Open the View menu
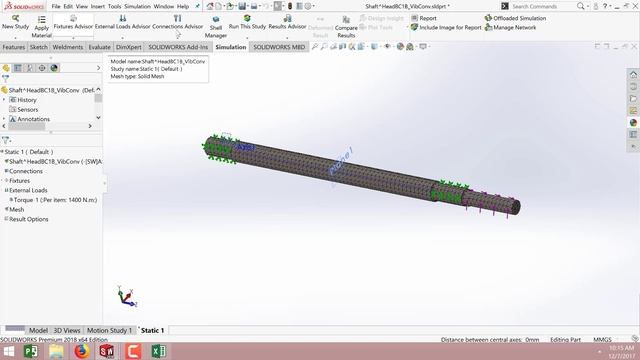 coord(82,7)
